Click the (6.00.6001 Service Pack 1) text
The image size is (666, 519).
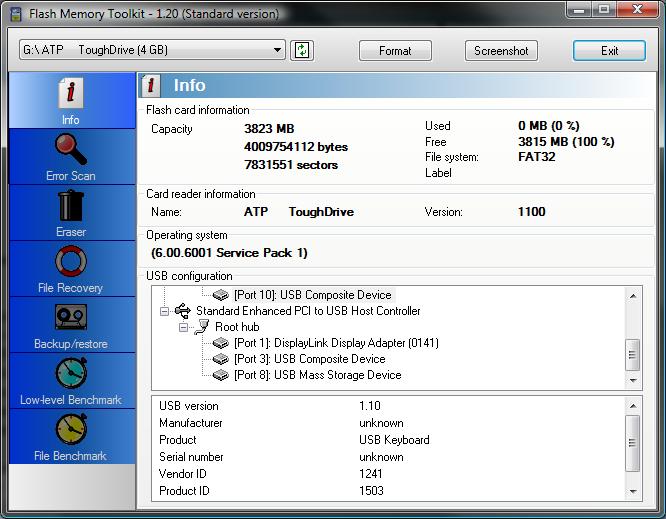229,253
